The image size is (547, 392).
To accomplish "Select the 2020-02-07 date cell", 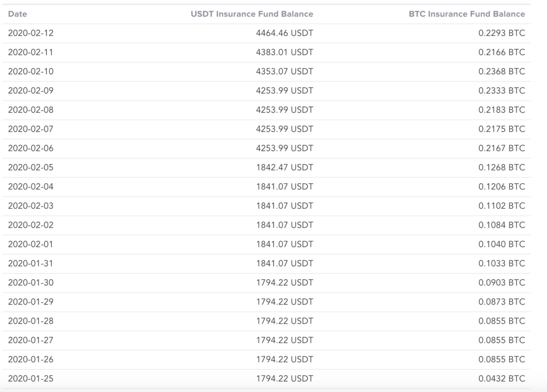I will [x=30, y=129].
